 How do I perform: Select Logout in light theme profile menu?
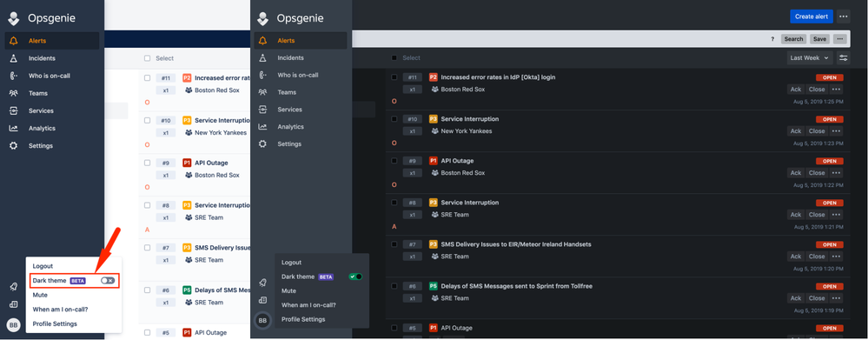[x=43, y=266]
